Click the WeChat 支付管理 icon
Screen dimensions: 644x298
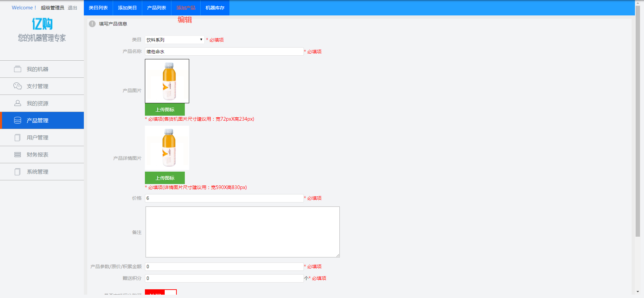(17, 86)
